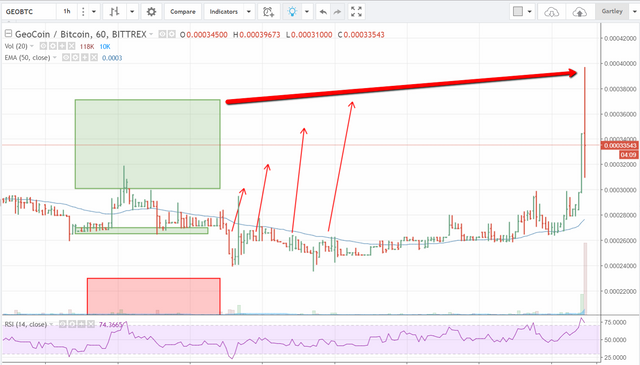Click the high price 0.00039673
The width and height of the screenshot is (640, 365).
point(260,35)
